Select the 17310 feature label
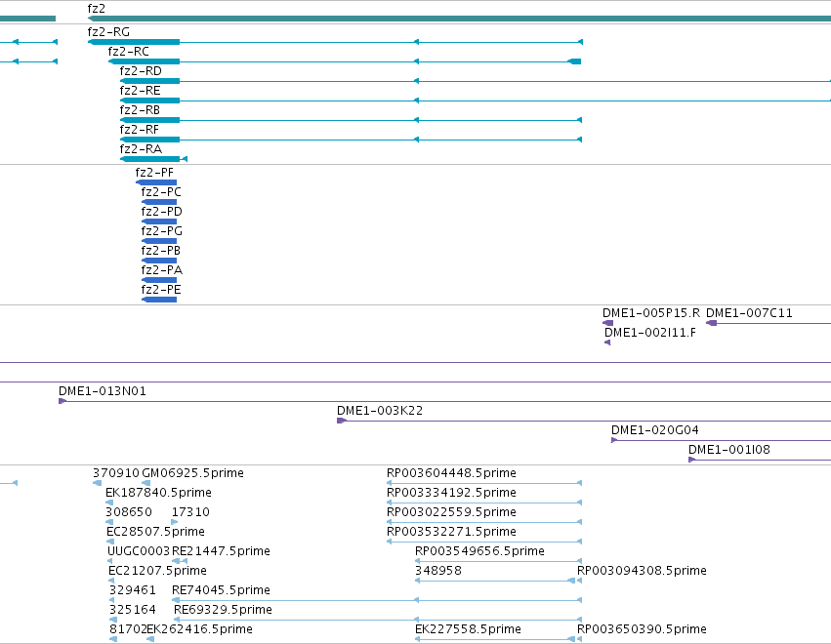This screenshot has width=831, height=644. 190,512
